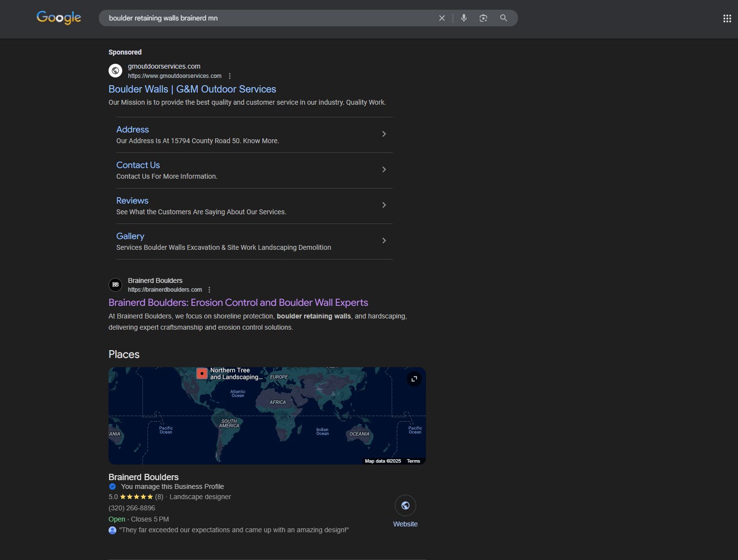Viewport: 738px width, 560px height.
Task: Click the Brainerd Boulders BB favicon
Action: click(115, 284)
